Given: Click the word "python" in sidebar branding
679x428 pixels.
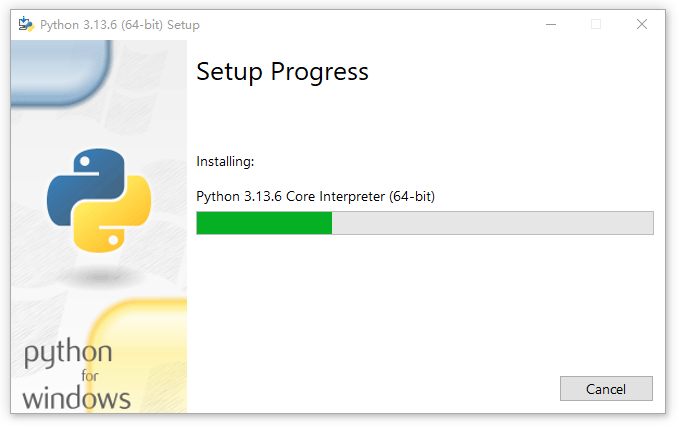Looking at the screenshot, I should [x=68, y=354].
